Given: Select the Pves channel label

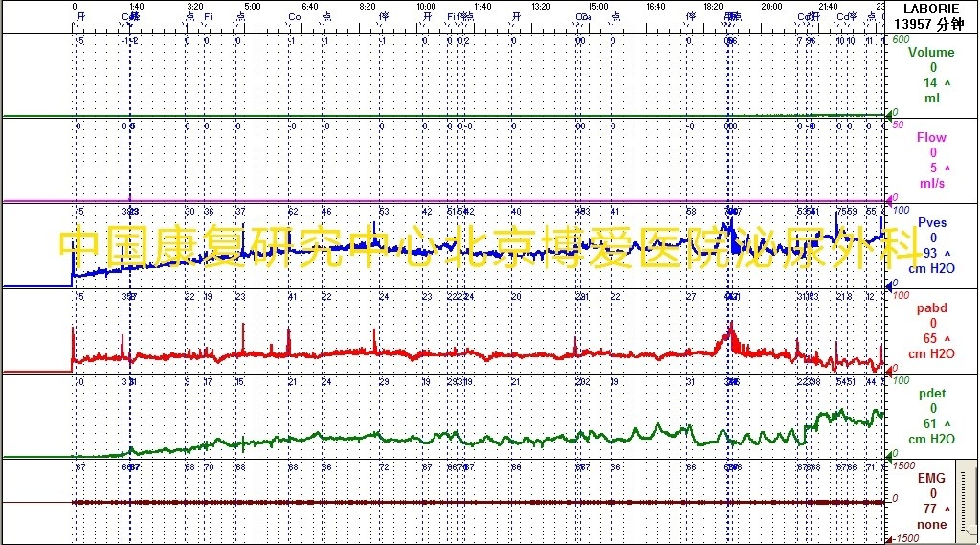Looking at the screenshot, I should click(931, 222).
